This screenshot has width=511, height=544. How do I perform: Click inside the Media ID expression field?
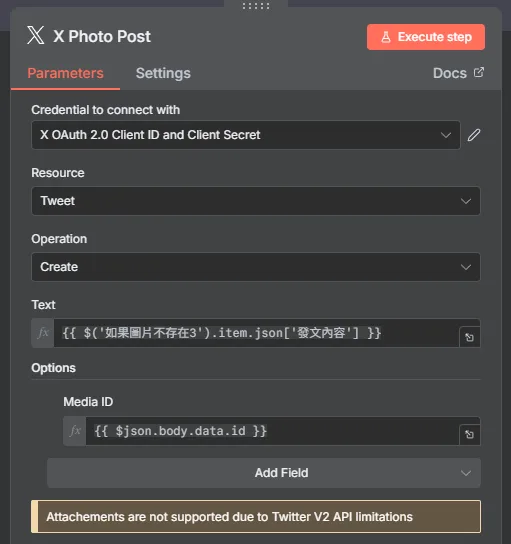(272, 431)
